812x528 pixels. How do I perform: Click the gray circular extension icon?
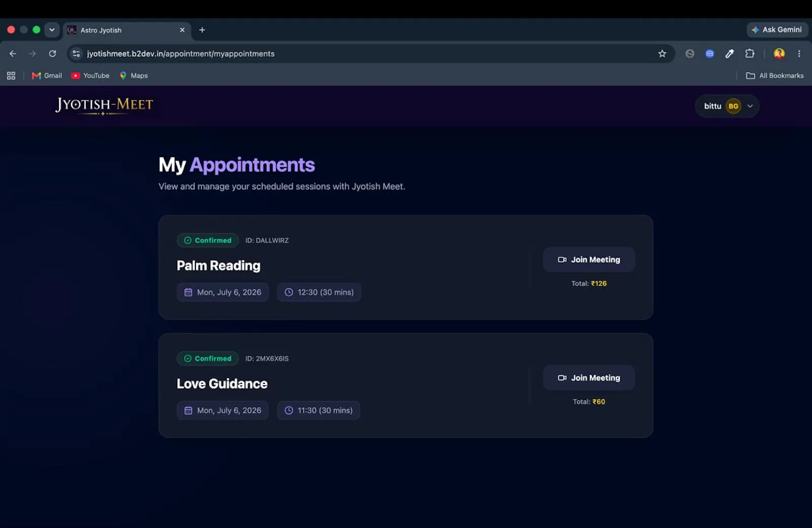[690, 54]
